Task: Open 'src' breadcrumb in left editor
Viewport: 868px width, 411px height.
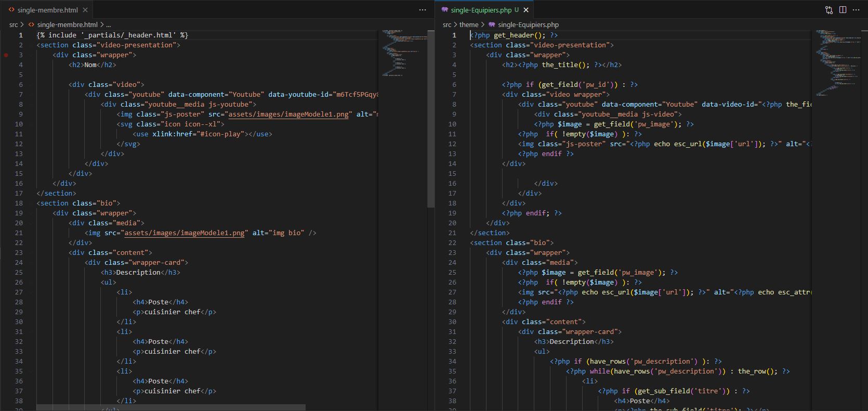Action: (14, 24)
